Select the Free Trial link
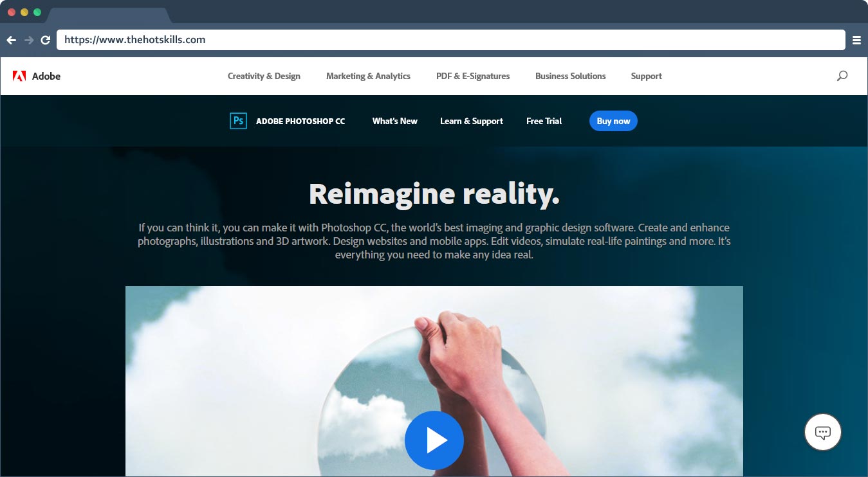 click(x=544, y=121)
